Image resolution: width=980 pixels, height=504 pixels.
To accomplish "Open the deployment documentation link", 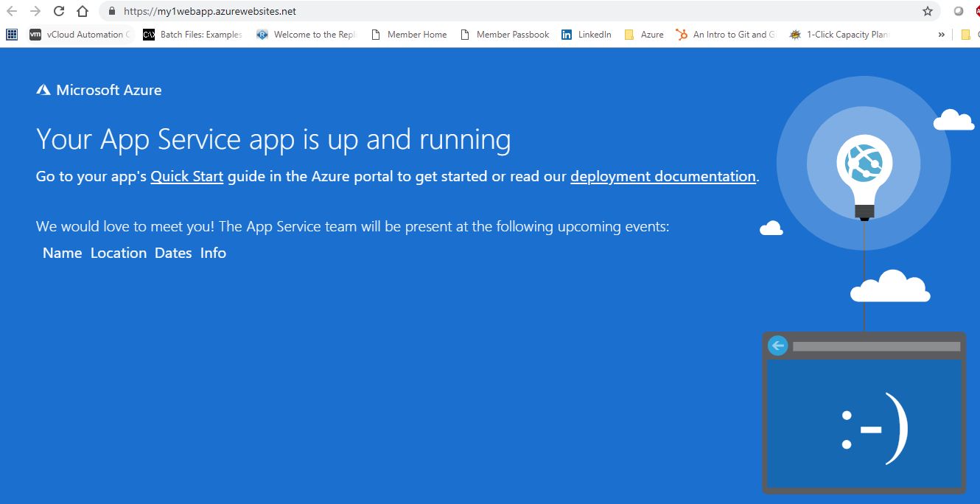I will pyautogui.click(x=662, y=177).
